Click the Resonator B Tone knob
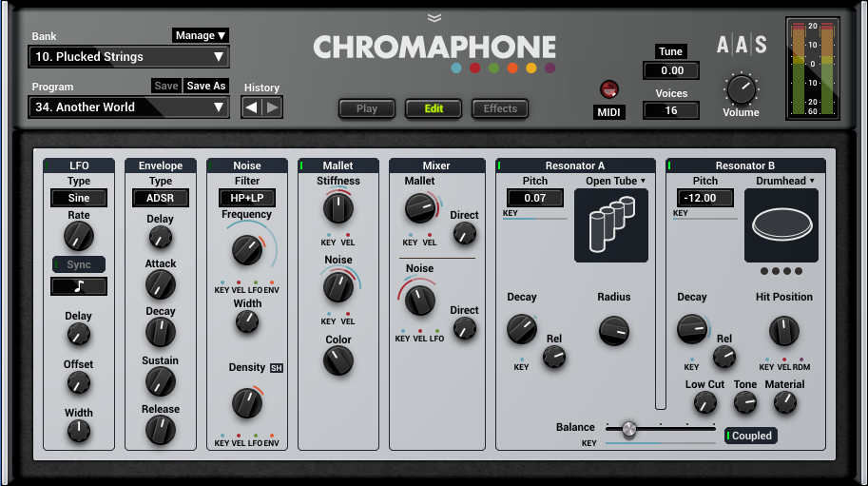This screenshot has width=868, height=486. pyautogui.click(x=745, y=402)
